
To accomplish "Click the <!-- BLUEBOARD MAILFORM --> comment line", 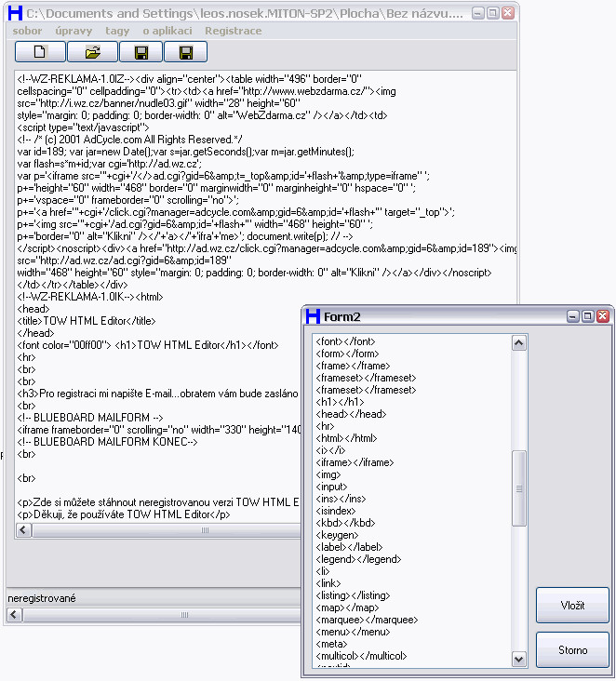I will (x=90, y=418).
